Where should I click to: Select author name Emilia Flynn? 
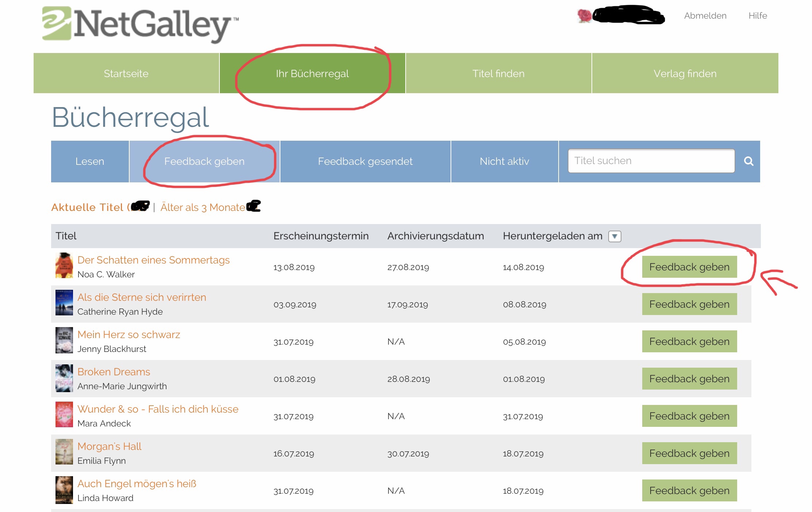click(x=101, y=461)
